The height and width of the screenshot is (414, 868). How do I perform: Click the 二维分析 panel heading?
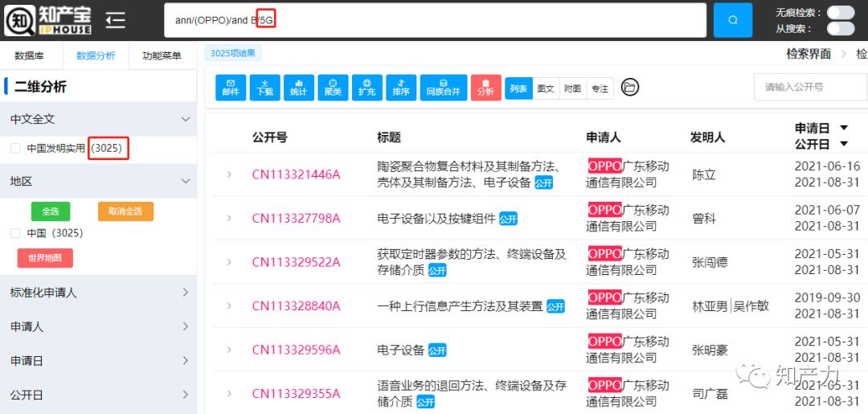40,86
